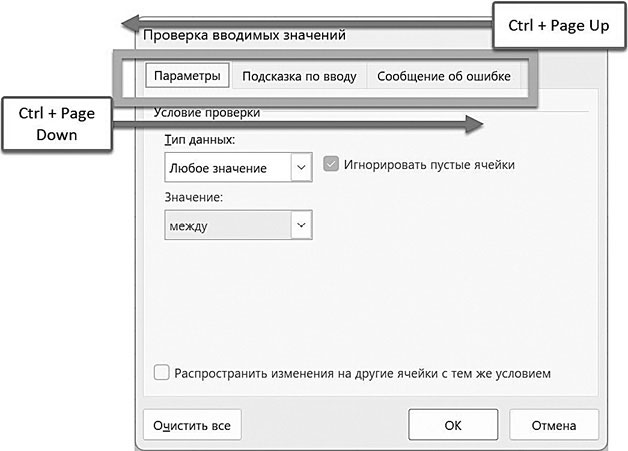The image size is (628, 451).
Task: Click the Распространить изменения на другие ячейки label
Action: (x=362, y=374)
